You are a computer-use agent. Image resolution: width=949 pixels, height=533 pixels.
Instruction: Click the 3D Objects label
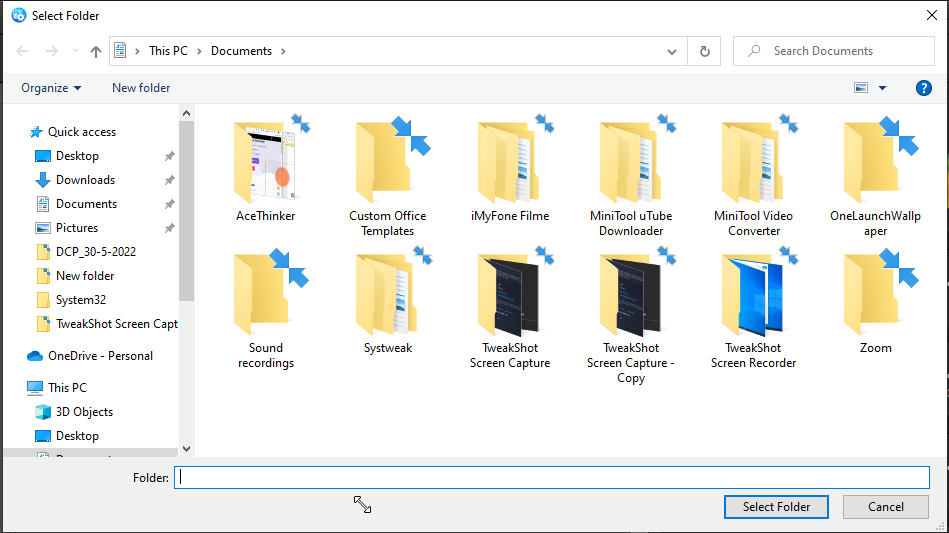pyautogui.click(x=84, y=412)
